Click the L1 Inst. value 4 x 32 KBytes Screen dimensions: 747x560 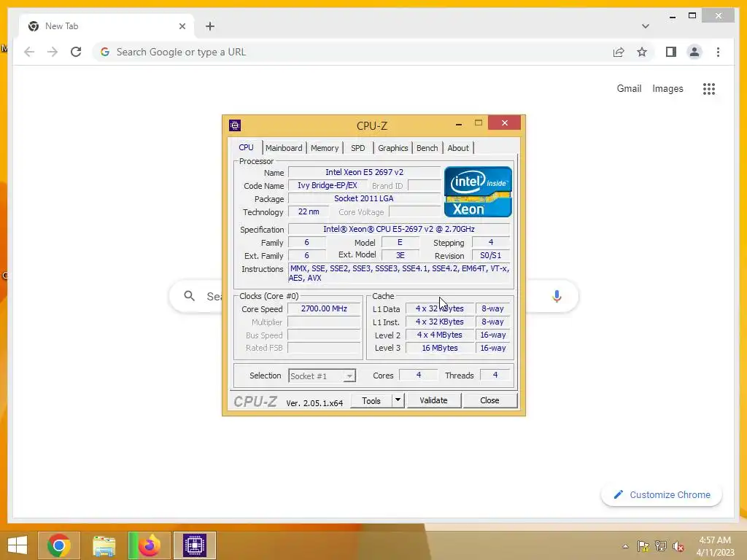coord(440,322)
